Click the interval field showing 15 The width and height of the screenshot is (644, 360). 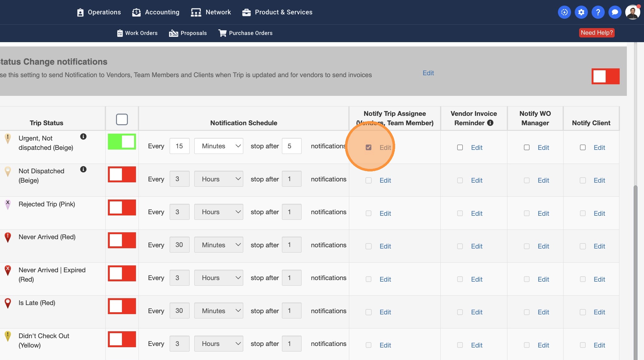[179, 146]
